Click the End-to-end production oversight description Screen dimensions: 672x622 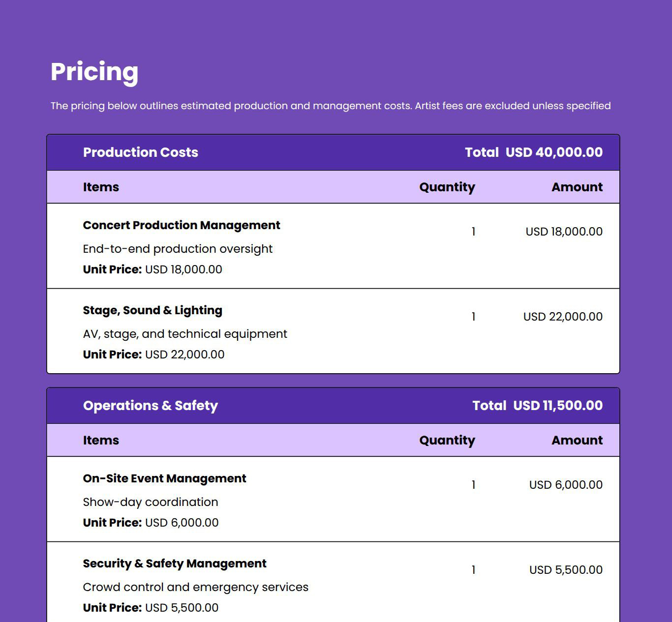point(178,249)
